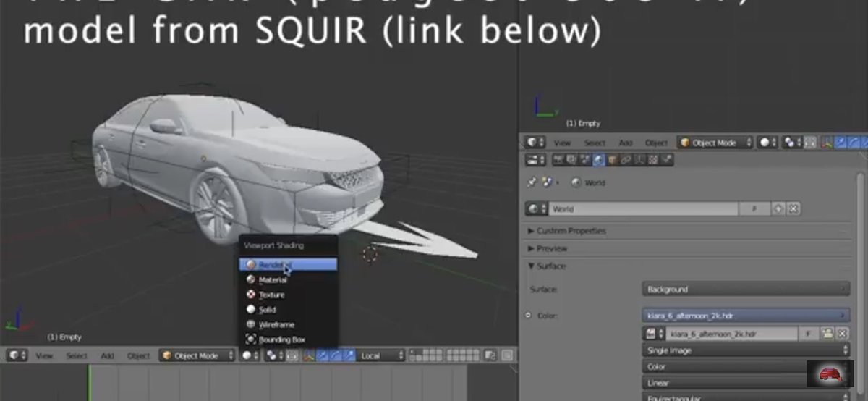Click scene icon in properties breadcrumb

click(x=547, y=182)
